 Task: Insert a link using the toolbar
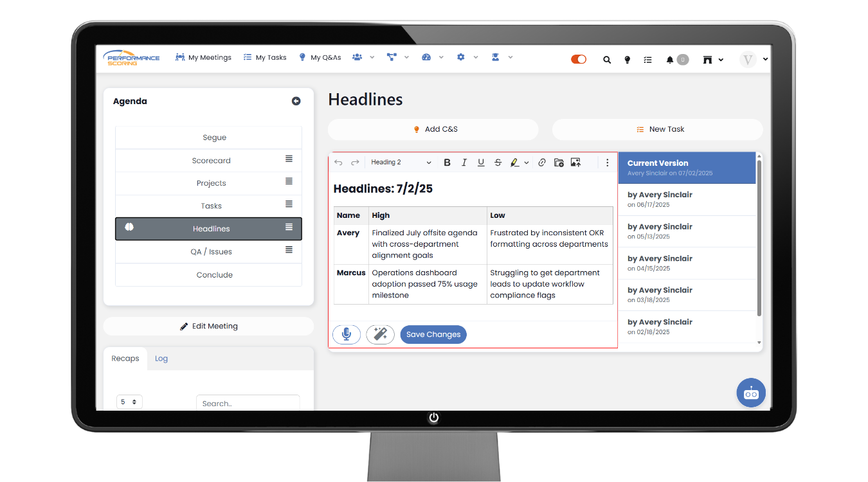[542, 163]
